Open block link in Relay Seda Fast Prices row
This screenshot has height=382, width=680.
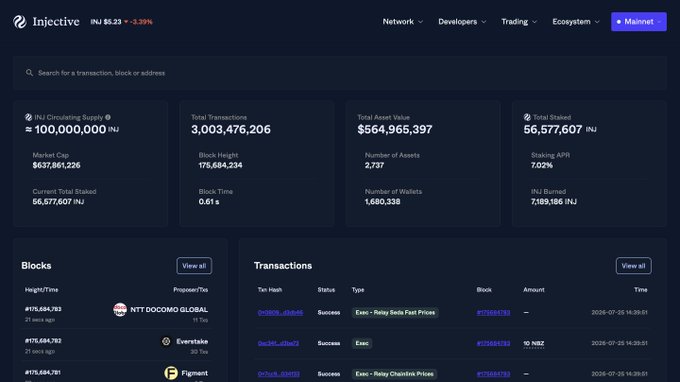point(493,313)
